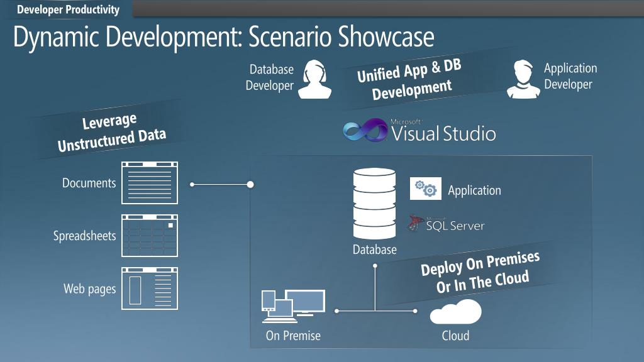Click the 'Dynamic Development: Scenario Showcase' title
644x362 pixels.
point(224,37)
